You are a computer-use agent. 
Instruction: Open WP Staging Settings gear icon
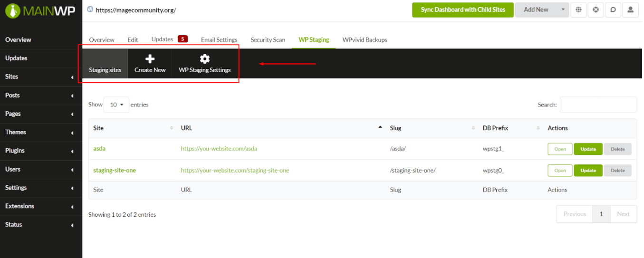tap(205, 59)
